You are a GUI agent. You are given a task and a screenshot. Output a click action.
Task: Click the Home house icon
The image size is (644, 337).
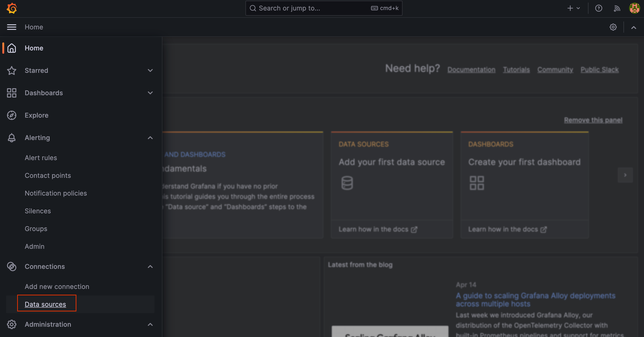click(11, 48)
